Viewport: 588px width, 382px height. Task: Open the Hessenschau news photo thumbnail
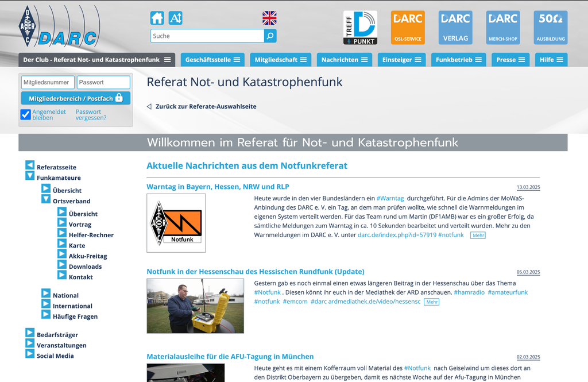click(195, 306)
